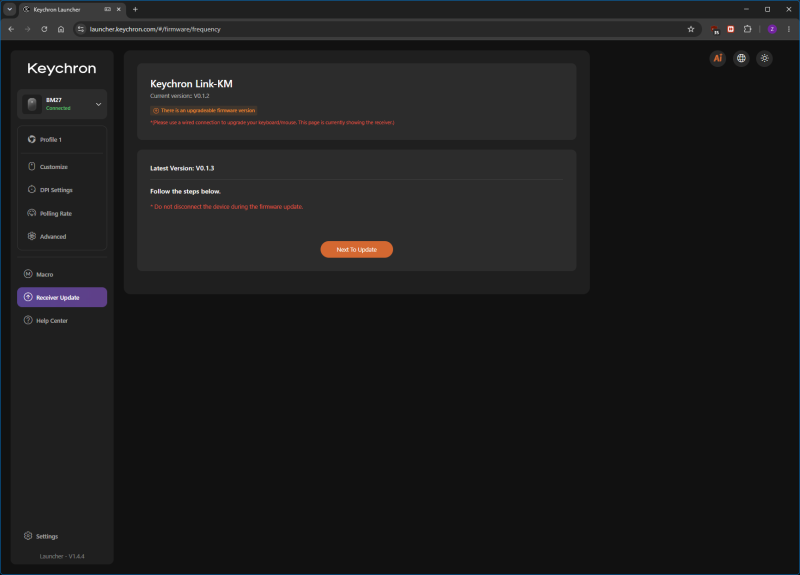Open the AI assistant icon
The image size is (800, 575).
pos(717,58)
